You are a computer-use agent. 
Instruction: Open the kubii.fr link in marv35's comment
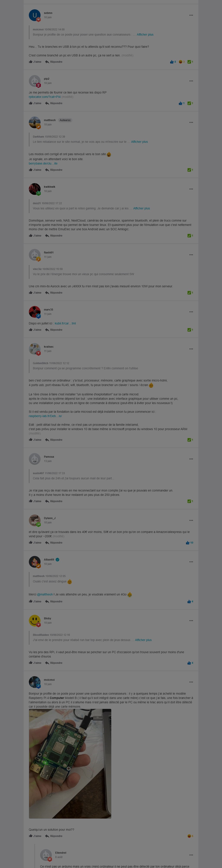[65, 324]
